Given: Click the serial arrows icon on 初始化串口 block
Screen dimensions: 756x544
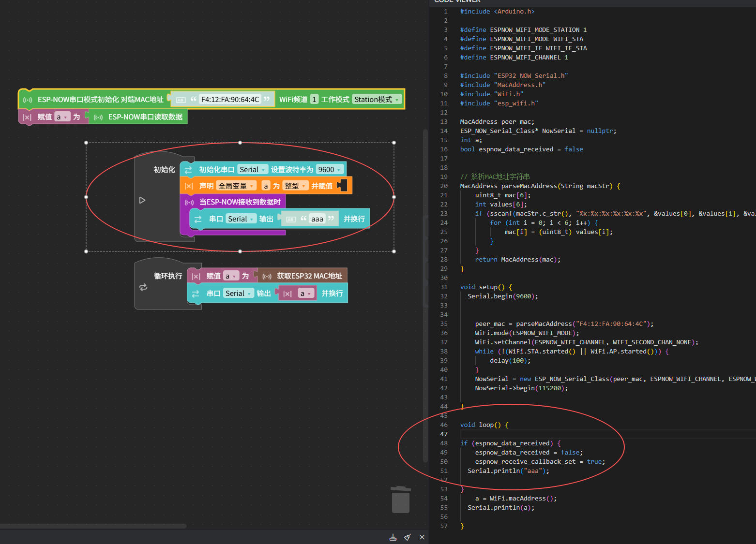Looking at the screenshot, I should [x=188, y=170].
